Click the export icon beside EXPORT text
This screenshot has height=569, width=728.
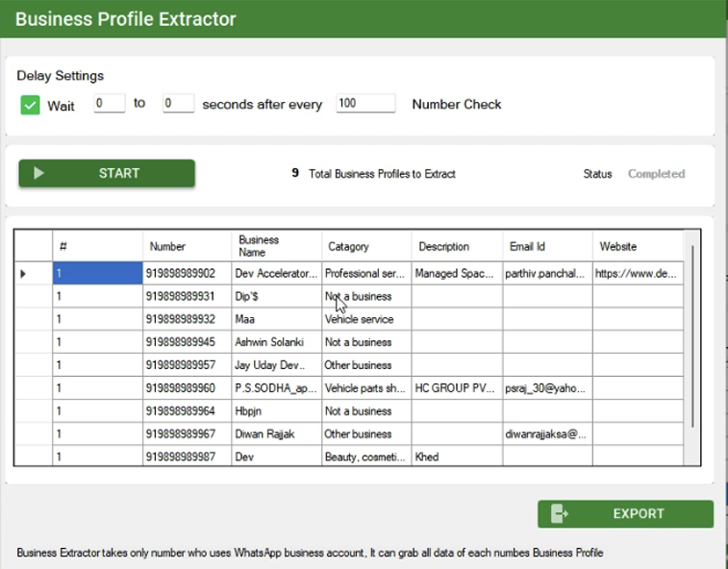click(560, 514)
